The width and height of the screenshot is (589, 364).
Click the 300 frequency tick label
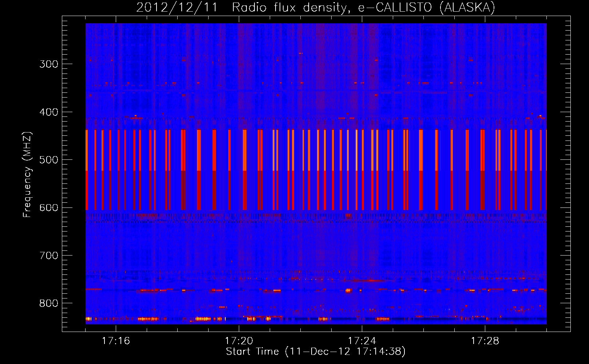point(49,64)
